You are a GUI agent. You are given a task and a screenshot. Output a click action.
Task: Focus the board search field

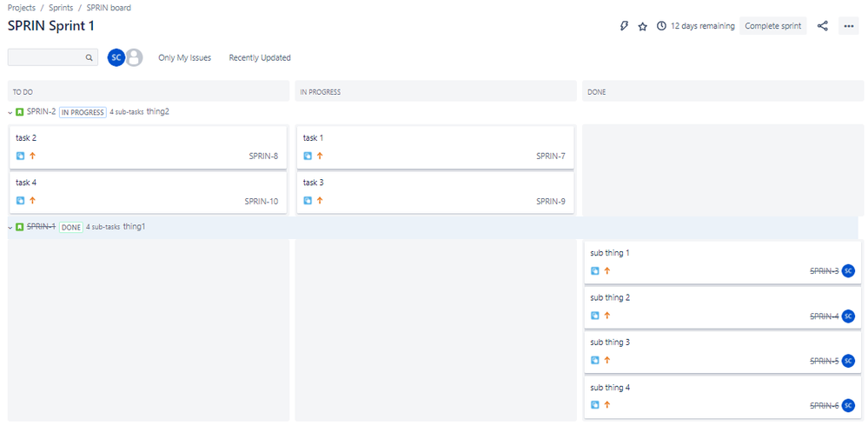click(53, 57)
